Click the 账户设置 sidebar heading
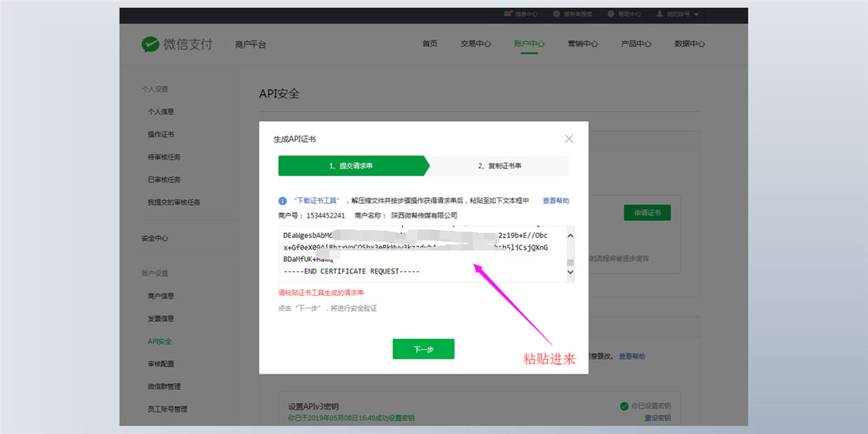 [x=155, y=273]
